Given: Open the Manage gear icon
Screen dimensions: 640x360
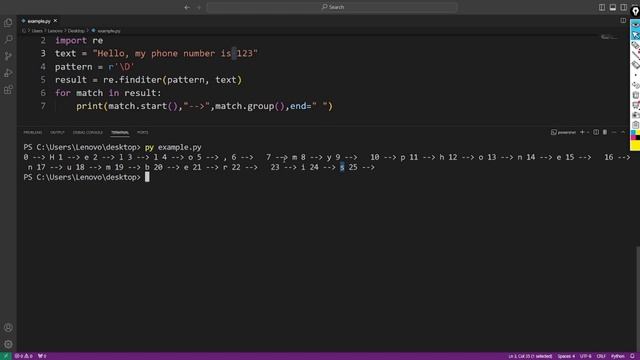Looking at the screenshot, I should click(8, 344).
